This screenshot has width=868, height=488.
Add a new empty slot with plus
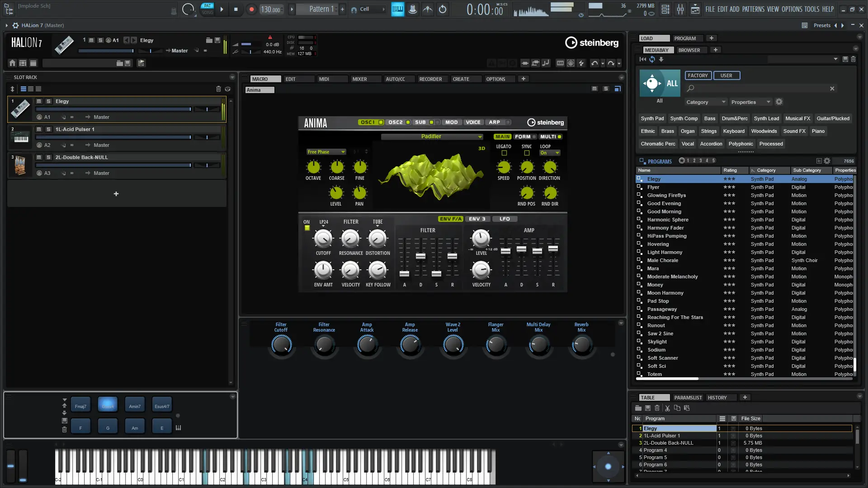click(116, 194)
